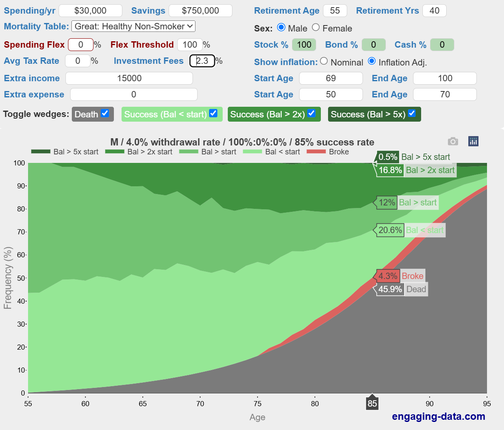Click the Toggle wedges label
This screenshot has width=504, height=430.
36,114
